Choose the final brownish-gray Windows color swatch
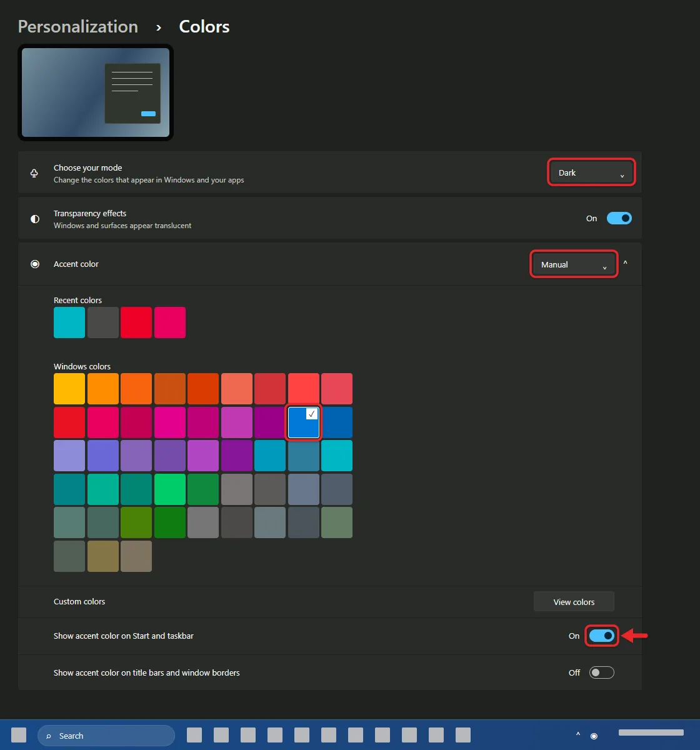700x750 pixels. 136,556
